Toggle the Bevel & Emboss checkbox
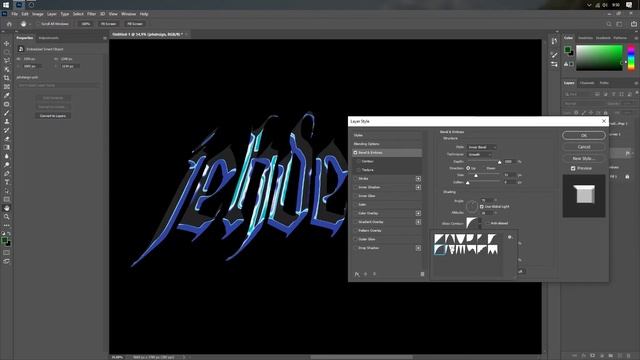 point(355,153)
